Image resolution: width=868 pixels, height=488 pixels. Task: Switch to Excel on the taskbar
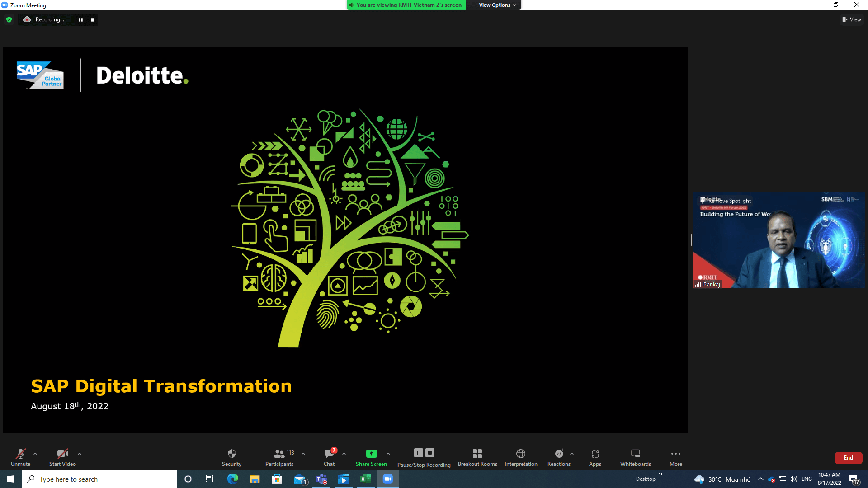click(366, 479)
